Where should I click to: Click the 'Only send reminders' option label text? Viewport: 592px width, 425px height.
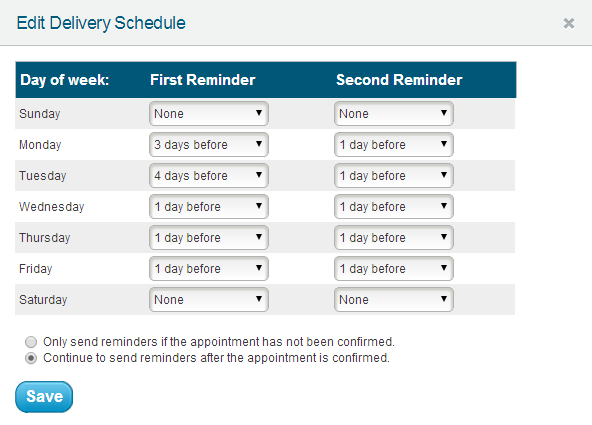click(219, 342)
